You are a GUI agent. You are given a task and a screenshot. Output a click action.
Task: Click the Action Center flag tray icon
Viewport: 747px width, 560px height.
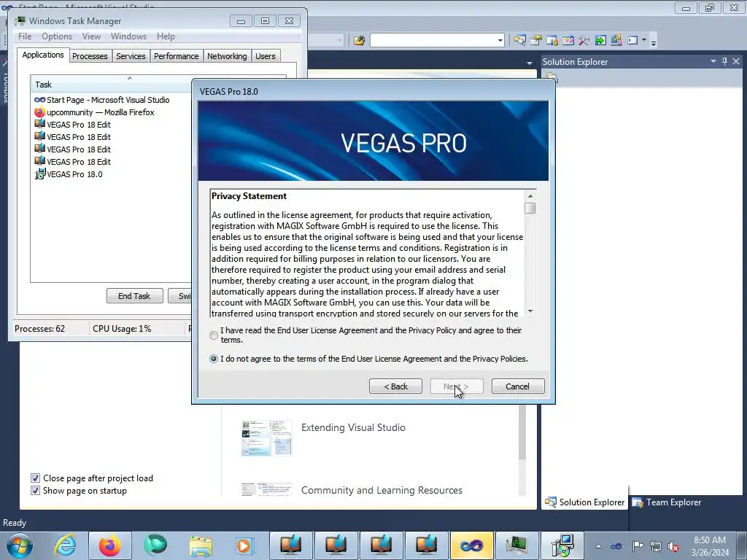coord(638,545)
